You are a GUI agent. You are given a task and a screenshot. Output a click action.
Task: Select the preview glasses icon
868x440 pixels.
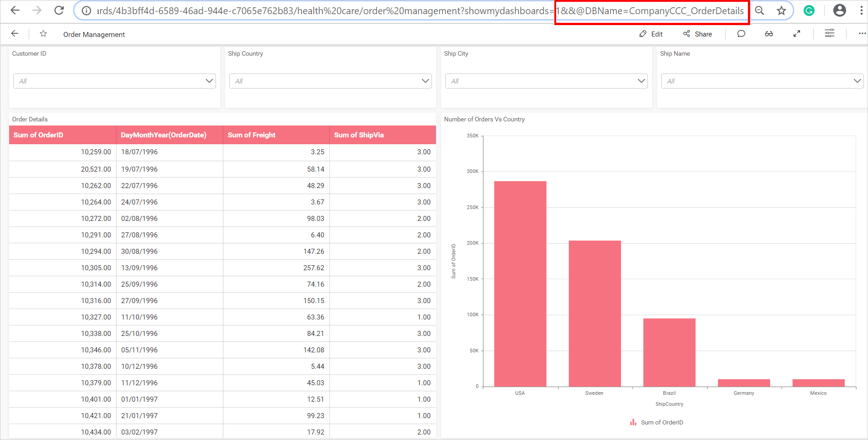pyautogui.click(x=769, y=33)
